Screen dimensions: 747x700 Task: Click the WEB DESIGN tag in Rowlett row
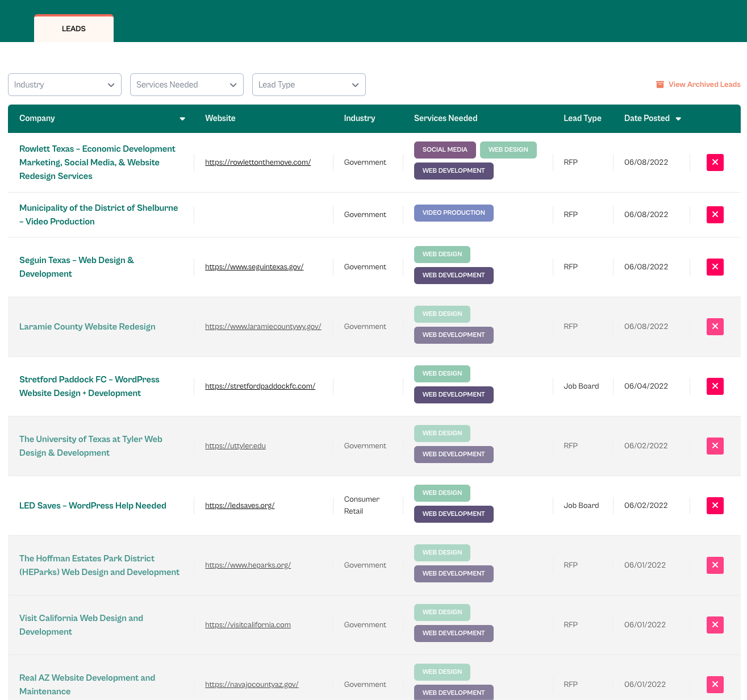508,150
